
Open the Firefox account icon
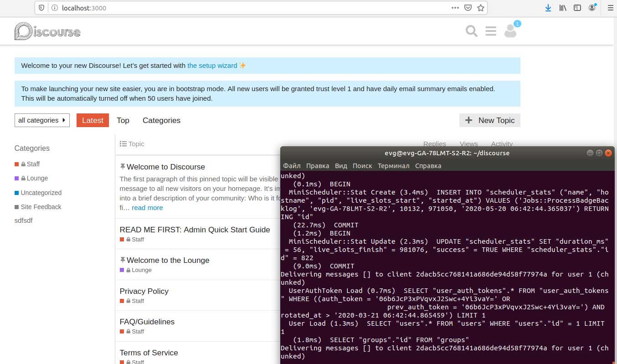[592, 8]
